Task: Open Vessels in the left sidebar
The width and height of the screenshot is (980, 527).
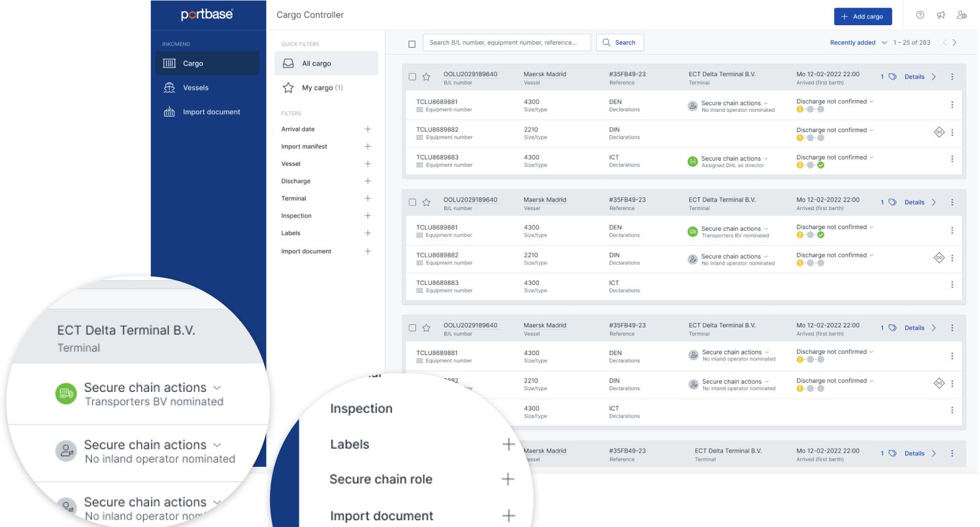Action: tap(196, 88)
